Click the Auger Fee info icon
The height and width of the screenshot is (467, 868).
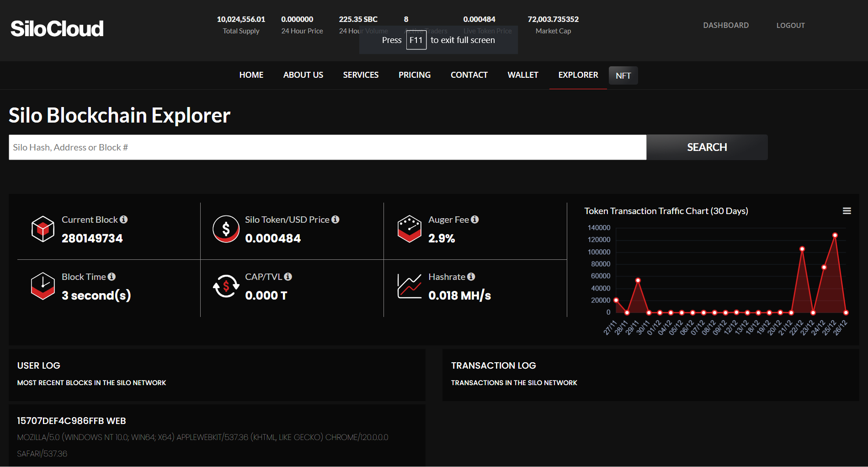coord(475,220)
